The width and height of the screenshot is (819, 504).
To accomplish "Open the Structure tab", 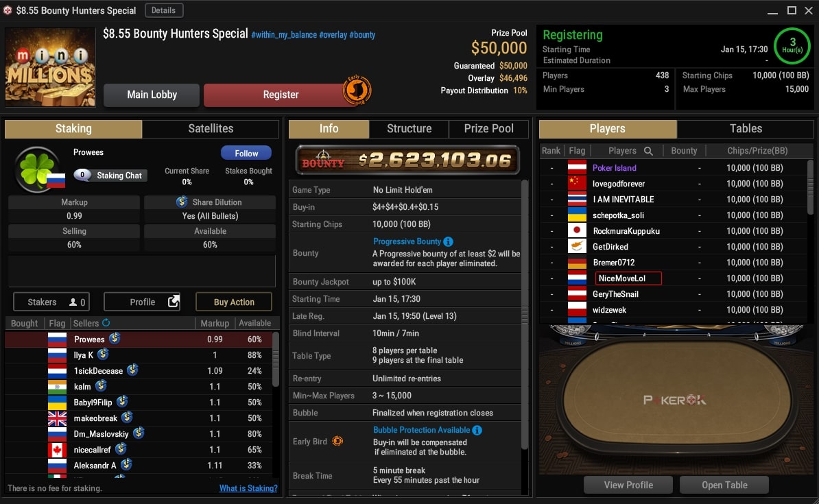I will pos(409,128).
